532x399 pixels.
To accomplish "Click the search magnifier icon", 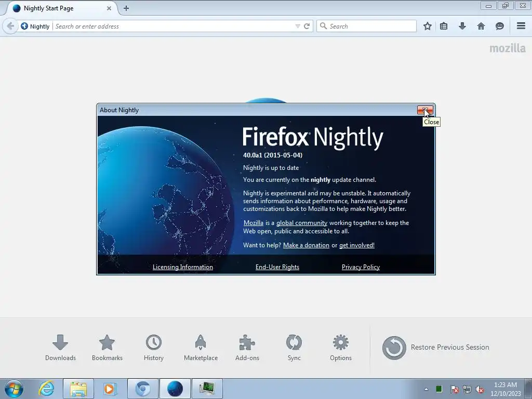I will pyautogui.click(x=323, y=26).
